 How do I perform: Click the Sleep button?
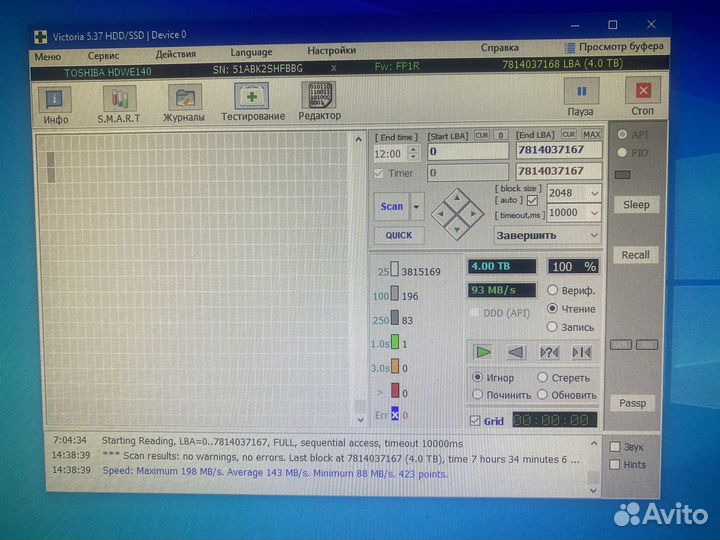pos(636,205)
